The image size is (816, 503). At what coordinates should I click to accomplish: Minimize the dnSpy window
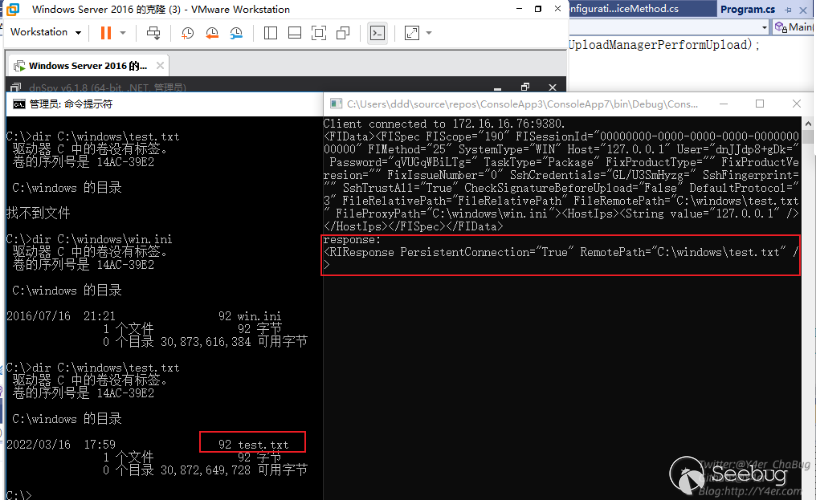click(498, 87)
